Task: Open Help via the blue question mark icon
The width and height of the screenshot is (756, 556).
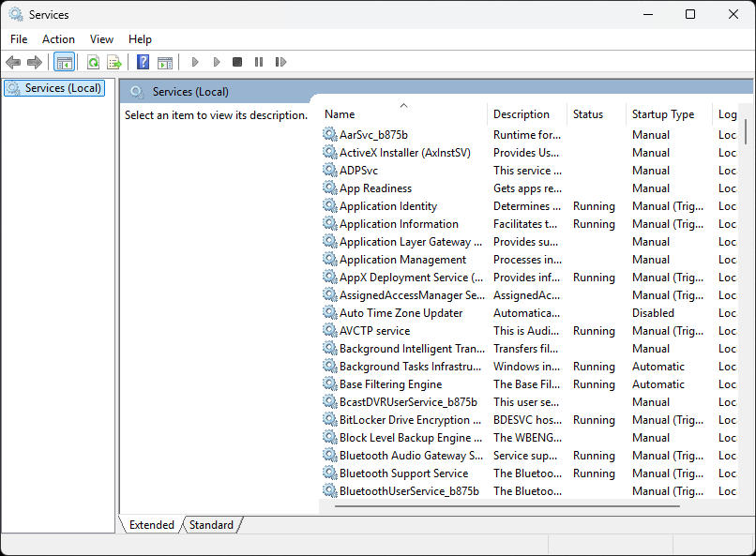Action: coord(143,62)
